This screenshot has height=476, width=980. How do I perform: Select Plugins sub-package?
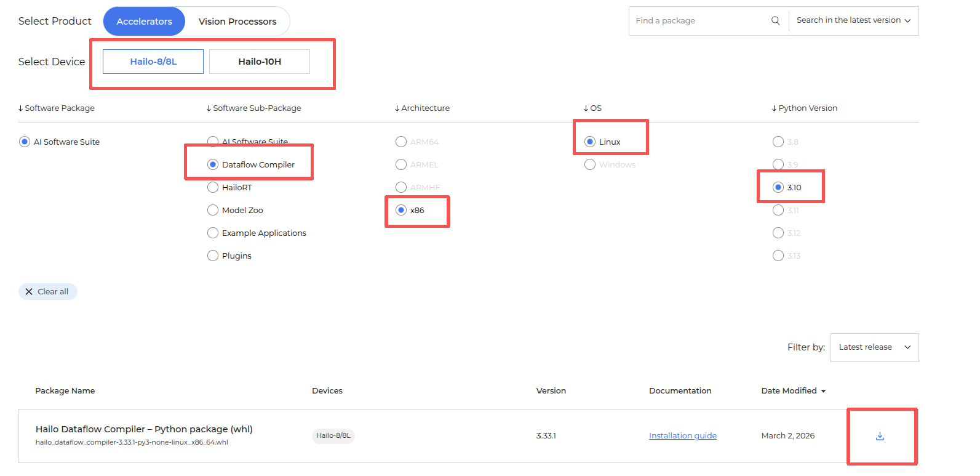tap(213, 256)
